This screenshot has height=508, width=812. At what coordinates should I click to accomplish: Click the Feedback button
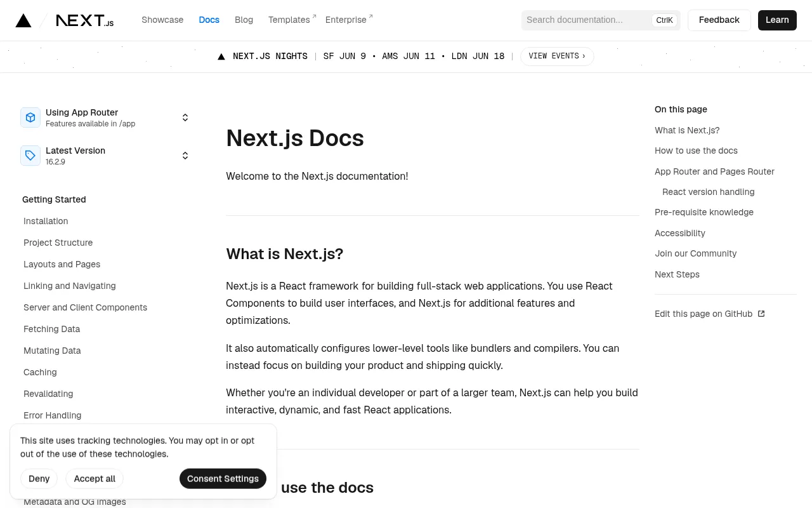719,20
